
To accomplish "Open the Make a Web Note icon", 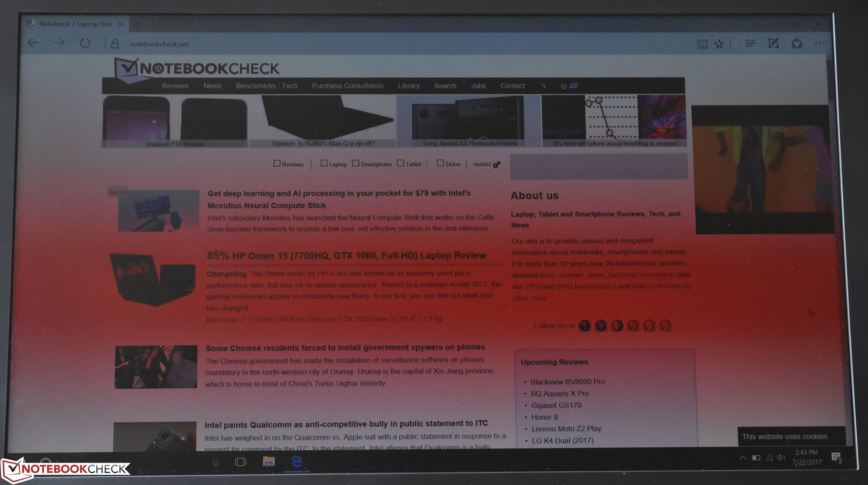I will tap(773, 43).
